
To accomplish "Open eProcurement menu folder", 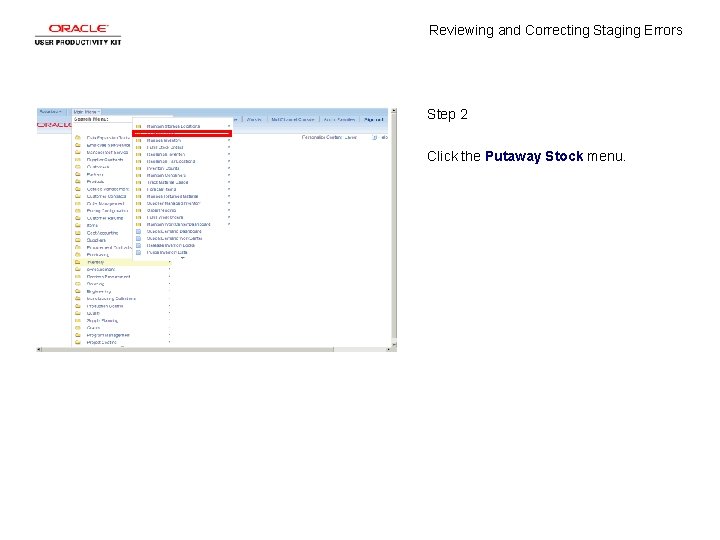I will (101, 270).
